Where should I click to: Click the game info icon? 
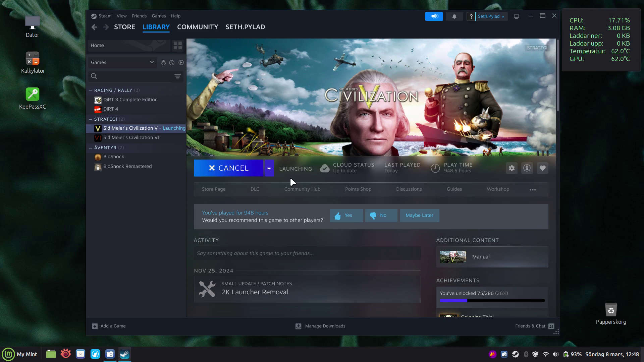click(x=527, y=168)
